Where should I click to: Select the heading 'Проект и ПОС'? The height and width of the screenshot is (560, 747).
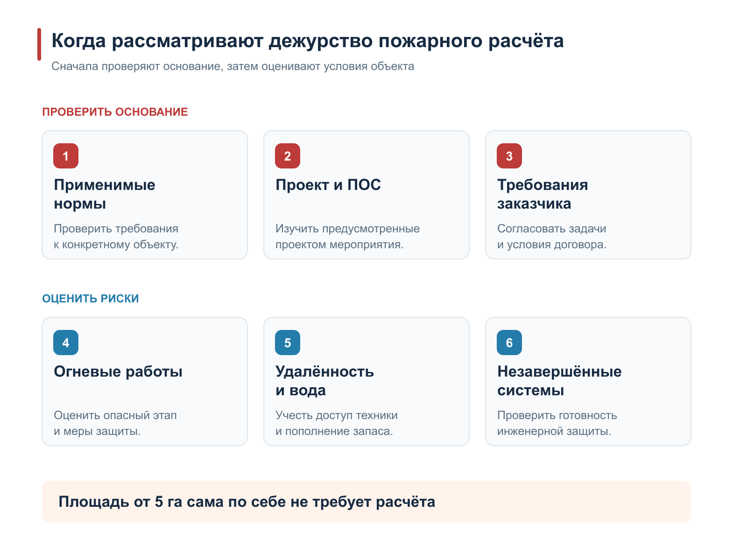click(x=328, y=185)
